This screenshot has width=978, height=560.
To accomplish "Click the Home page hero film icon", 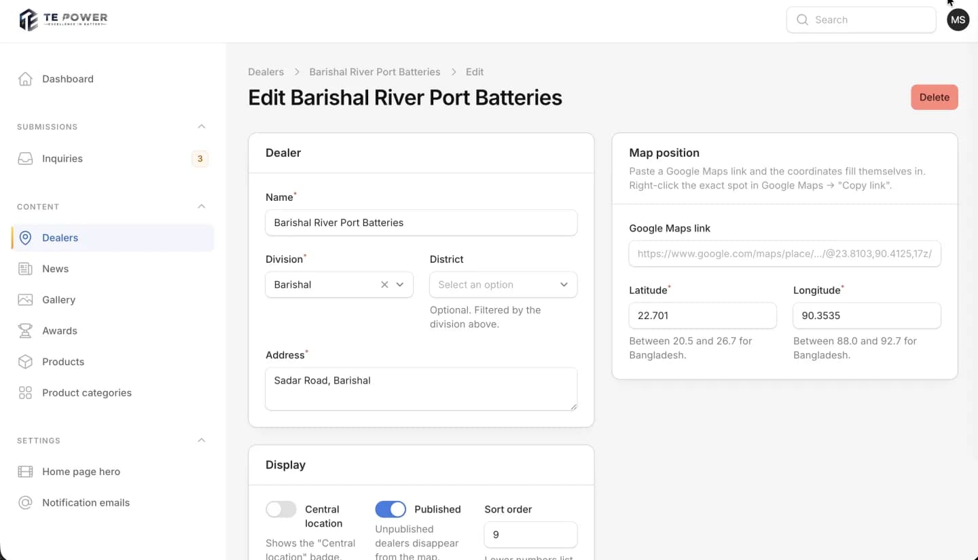I will [25, 472].
